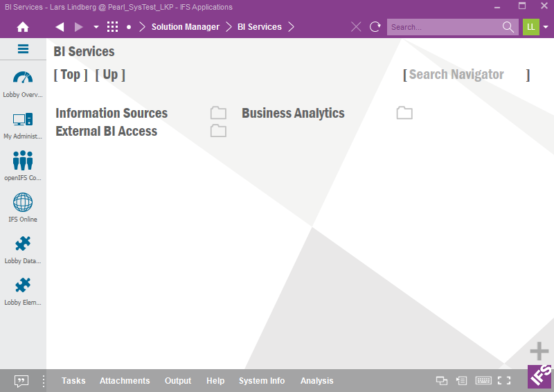This screenshot has width=554, height=392.
Task: Click the Top navigation link
Action: (71, 75)
